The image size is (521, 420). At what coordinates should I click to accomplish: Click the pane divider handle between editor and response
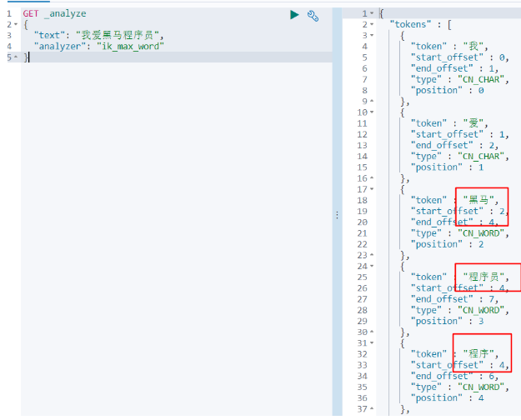coord(338,215)
